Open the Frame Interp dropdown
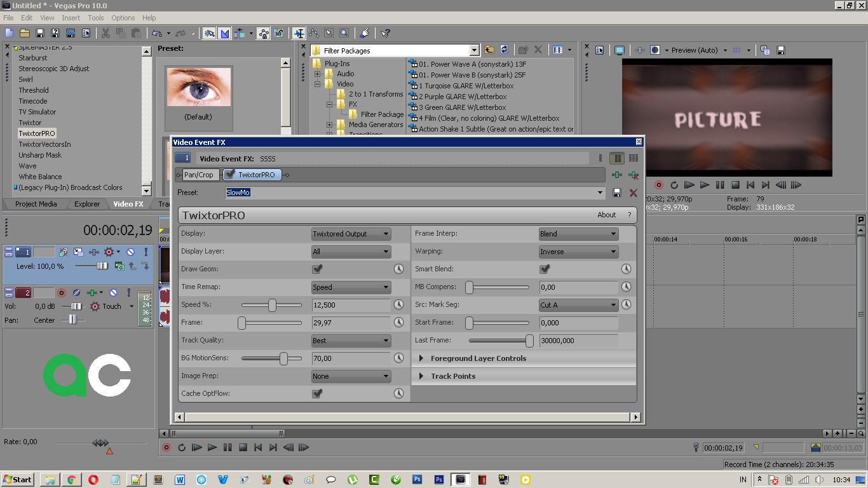This screenshot has height=488, width=868. tap(578, 234)
